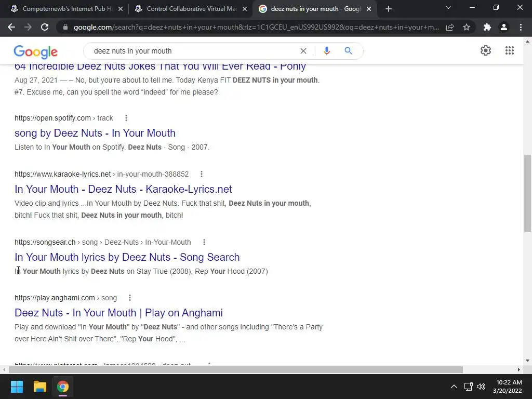Screen dimensions: 532x399
Task: Reload the current page
Action: 45,27
